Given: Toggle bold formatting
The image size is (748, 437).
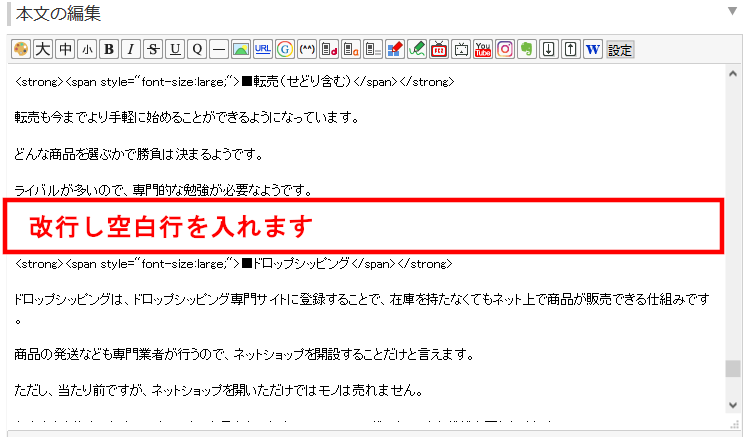Looking at the screenshot, I should click(109, 49).
